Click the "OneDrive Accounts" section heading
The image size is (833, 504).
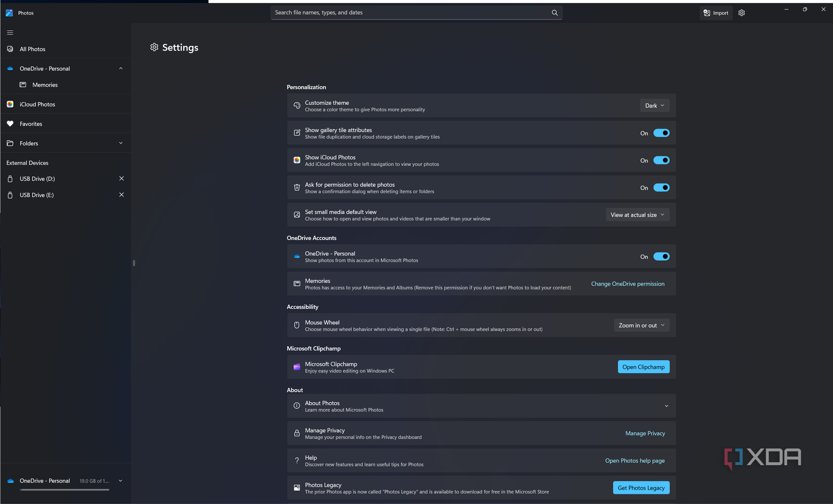(311, 238)
